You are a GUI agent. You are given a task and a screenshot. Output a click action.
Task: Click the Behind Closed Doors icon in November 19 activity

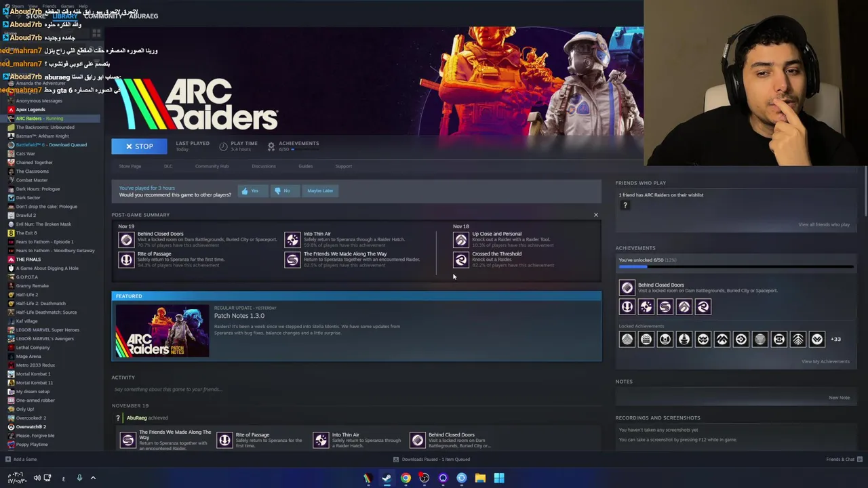[418, 441]
